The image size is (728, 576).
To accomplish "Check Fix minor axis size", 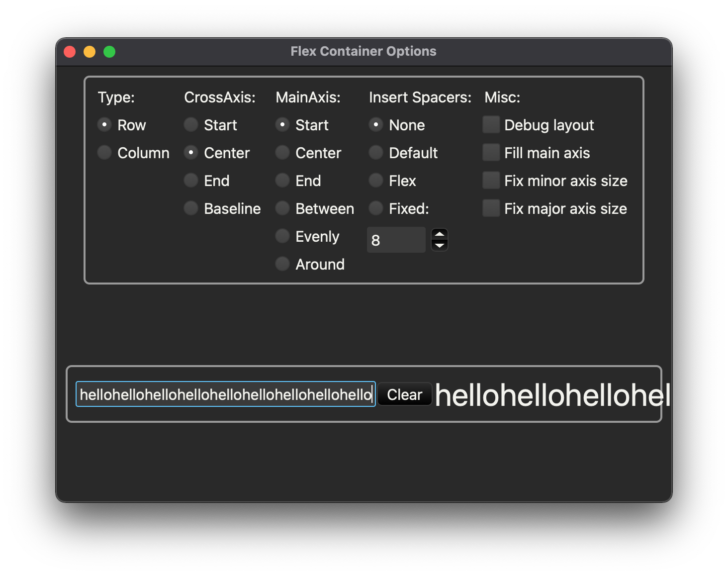I will click(491, 181).
